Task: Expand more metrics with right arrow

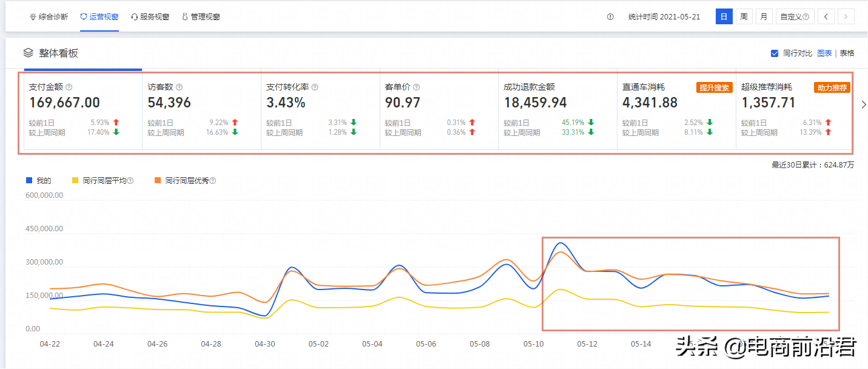Action: click(864, 105)
